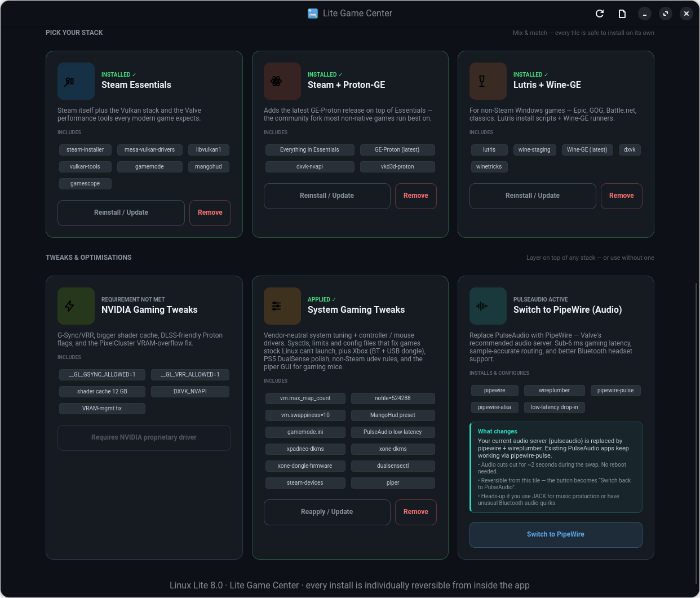Image resolution: width=700 pixels, height=598 pixels.
Task: Click the vulkan-tools chip
Action: tap(85, 167)
